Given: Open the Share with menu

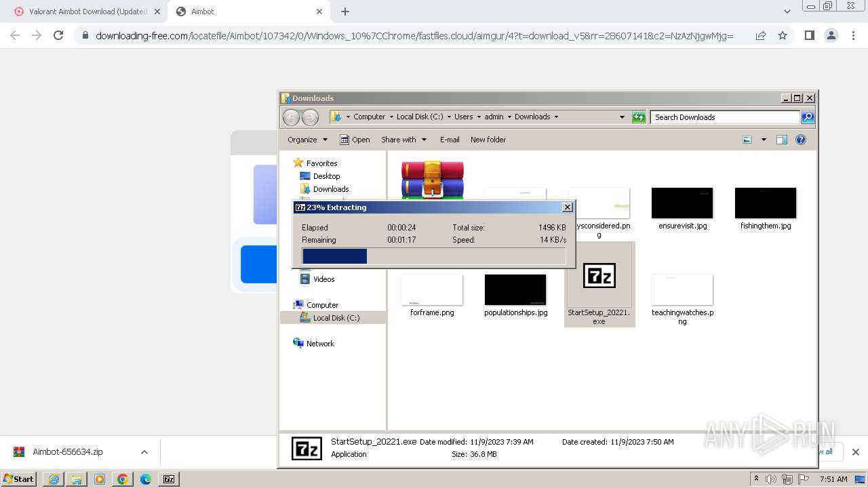Looking at the screenshot, I should tap(403, 140).
